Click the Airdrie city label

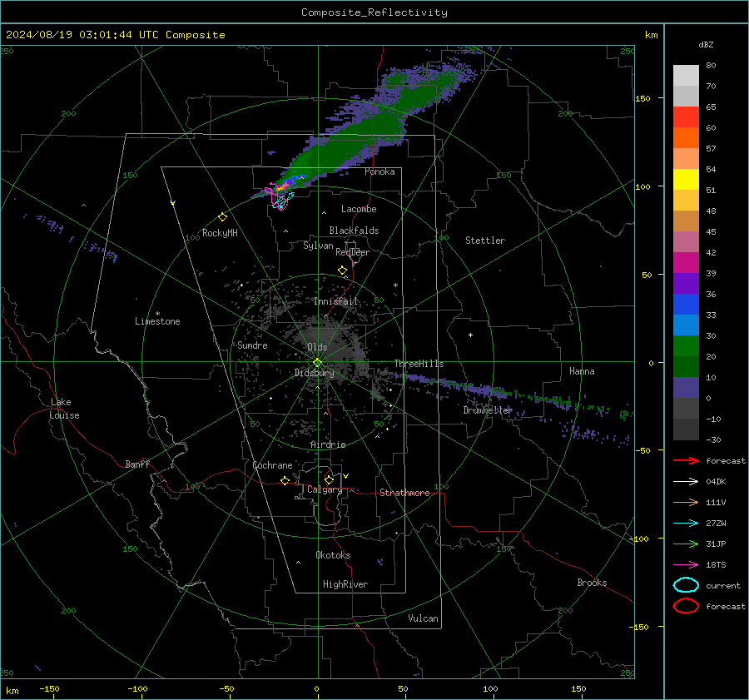328,444
